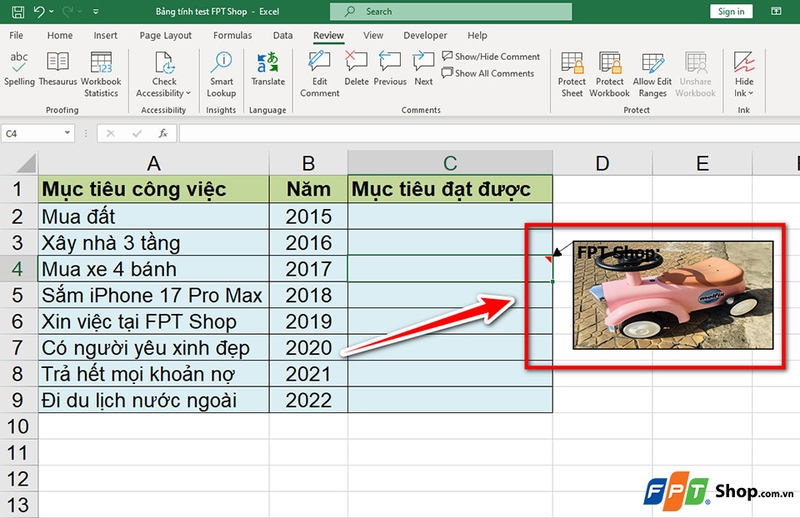Click cell "Đi du lịch nước ngoài"
Image resolution: width=800 pixels, height=518 pixels.
(x=154, y=400)
